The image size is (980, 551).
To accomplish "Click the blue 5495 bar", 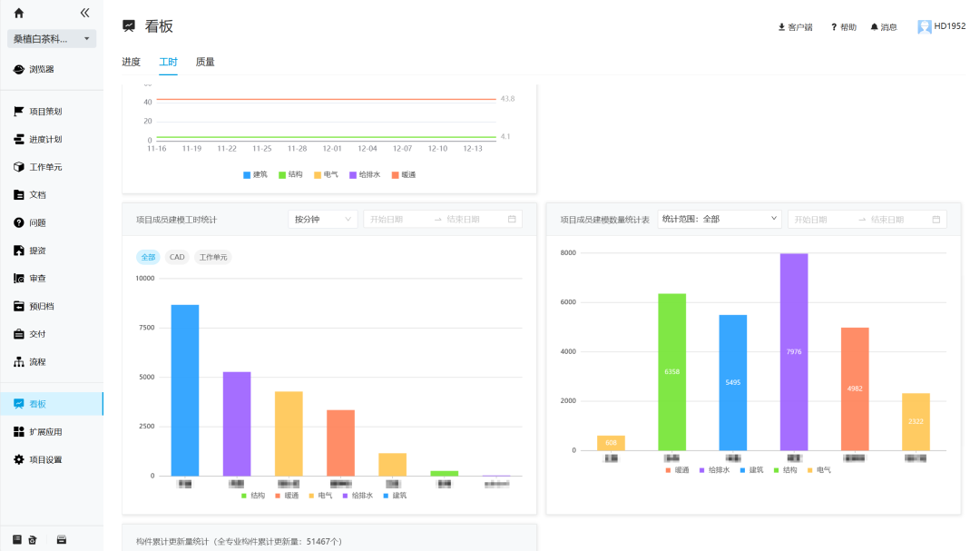I will (x=733, y=383).
